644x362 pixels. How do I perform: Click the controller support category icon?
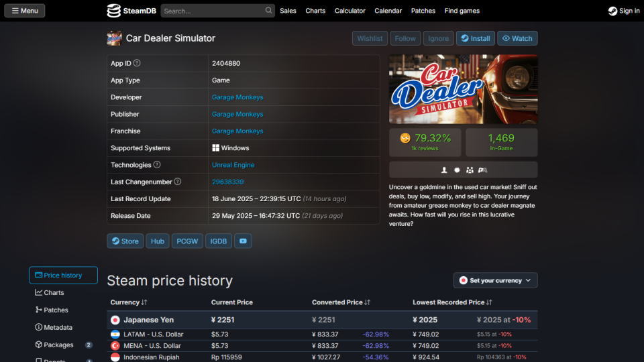(x=482, y=170)
